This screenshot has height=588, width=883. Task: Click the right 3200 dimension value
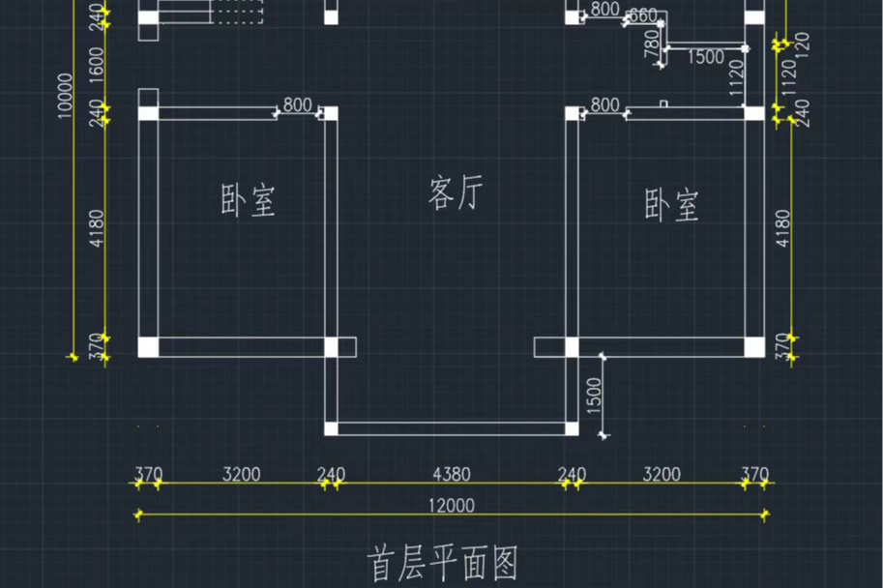(x=661, y=475)
